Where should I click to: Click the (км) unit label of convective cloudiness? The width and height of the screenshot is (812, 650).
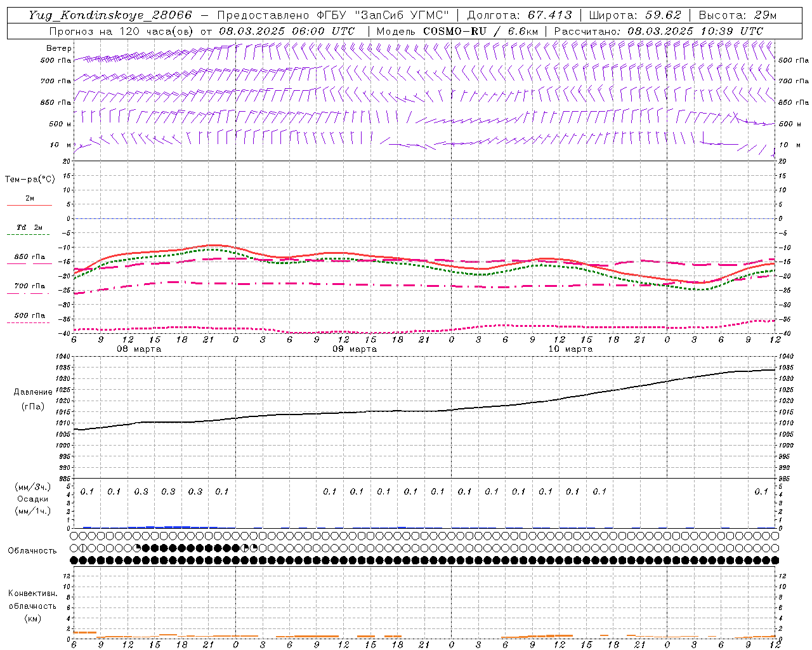click(32, 618)
